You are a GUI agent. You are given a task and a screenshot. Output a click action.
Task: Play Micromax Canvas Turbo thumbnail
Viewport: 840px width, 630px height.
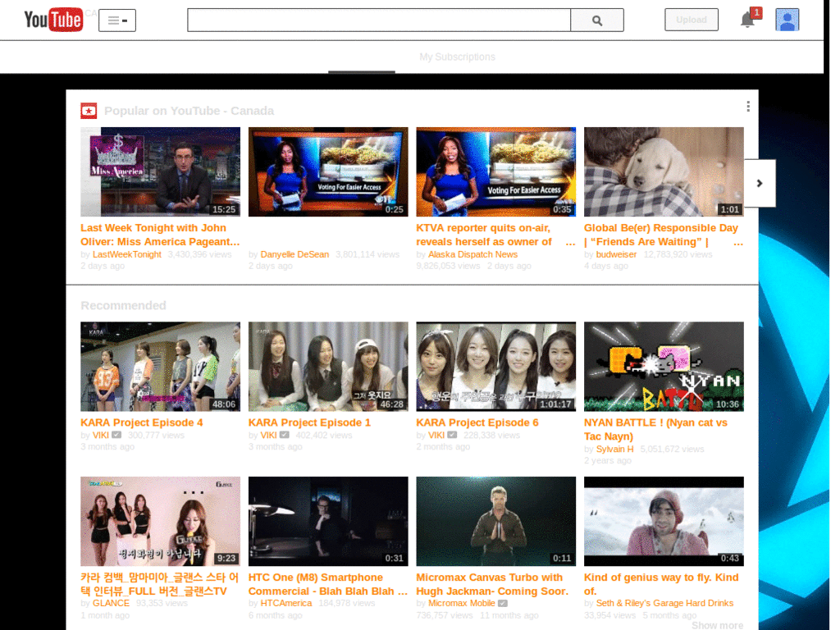496,521
